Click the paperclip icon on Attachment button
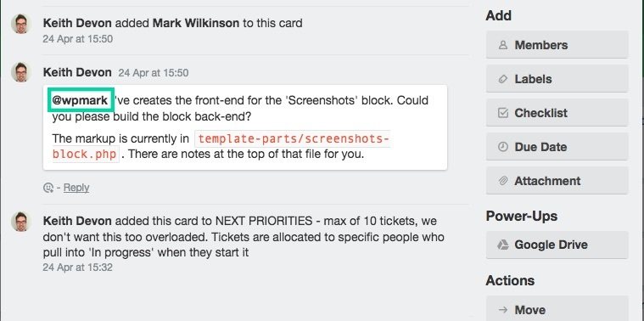 coord(502,181)
